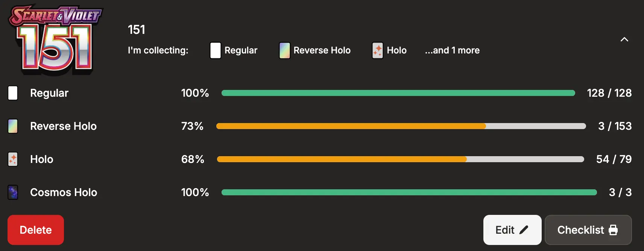Click the Holo sparkle icon in the progress list
Viewport: 644px width, 251px height.
pyautogui.click(x=13, y=159)
